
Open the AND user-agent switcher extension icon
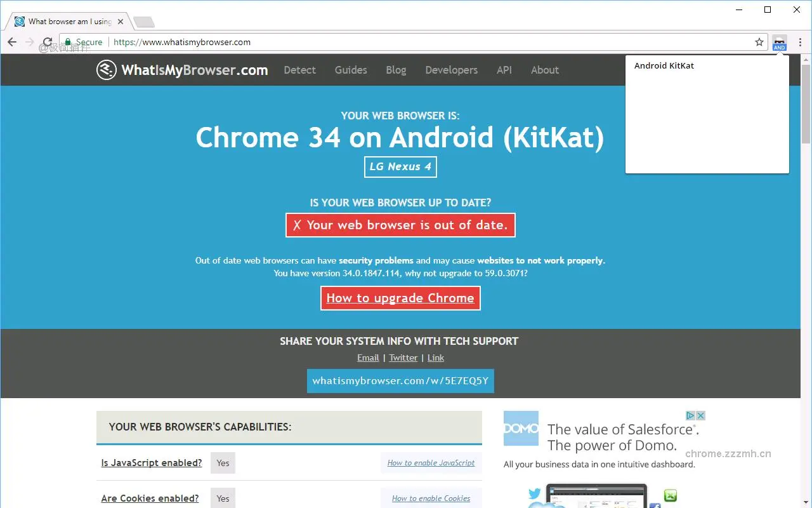(x=779, y=42)
